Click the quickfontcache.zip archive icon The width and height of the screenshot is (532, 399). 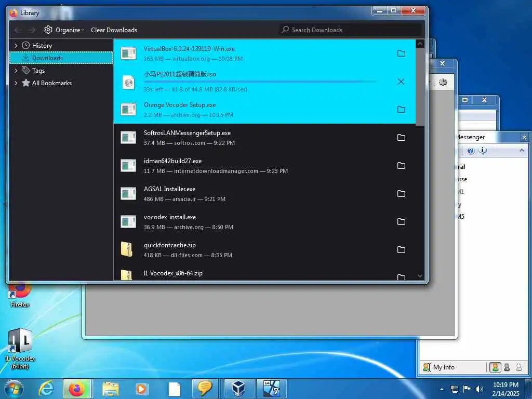tap(127, 249)
